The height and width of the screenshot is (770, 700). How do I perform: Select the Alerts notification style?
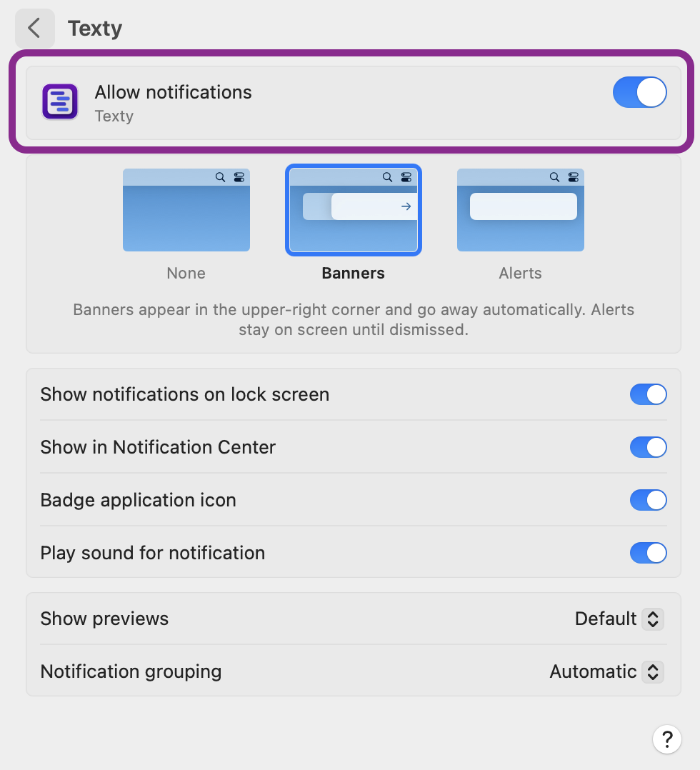tap(520, 210)
